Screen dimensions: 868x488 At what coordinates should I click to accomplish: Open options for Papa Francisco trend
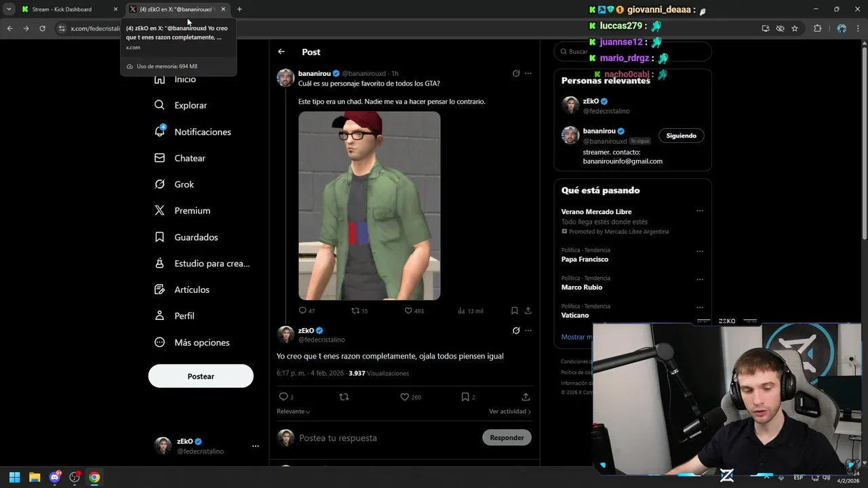[x=700, y=251]
